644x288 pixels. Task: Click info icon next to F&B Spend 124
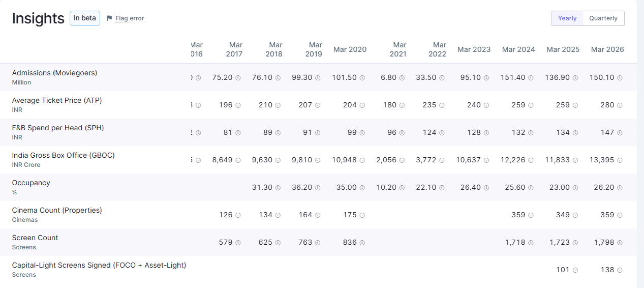pyautogui.click(x=442, y=133)
